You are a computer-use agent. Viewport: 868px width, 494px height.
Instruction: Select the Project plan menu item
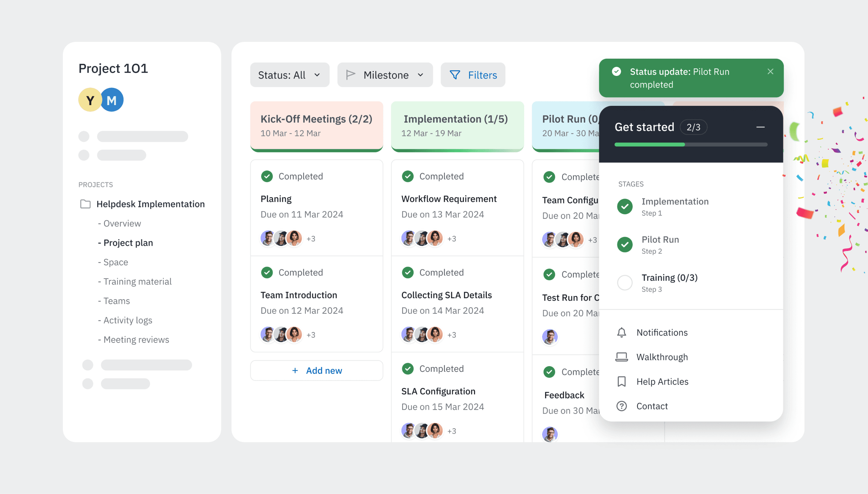128,243
